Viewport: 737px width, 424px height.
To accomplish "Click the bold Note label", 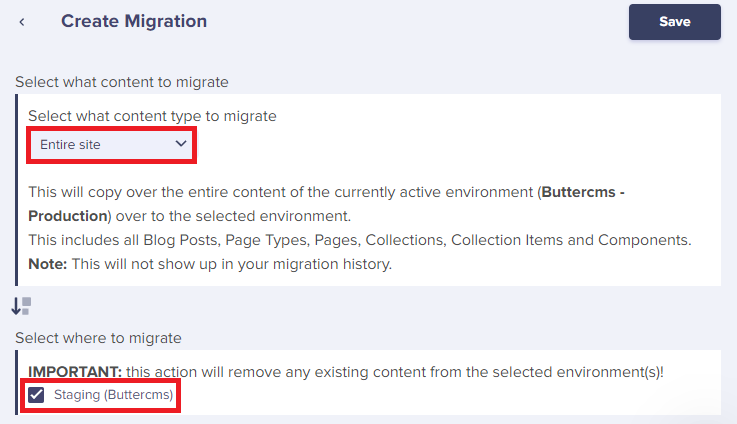I will pyautogui.click(x=47, y=263).
